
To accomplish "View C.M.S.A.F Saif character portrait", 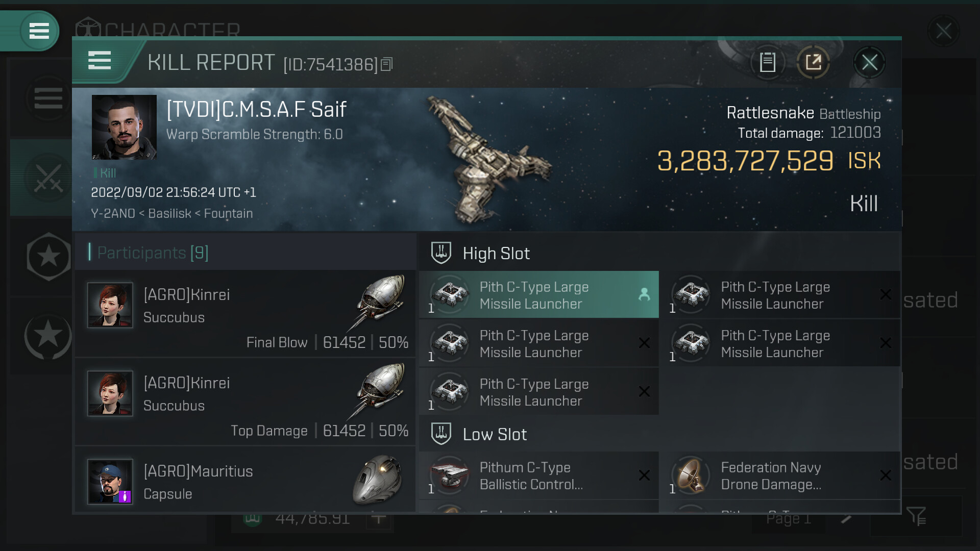I will click(x=124, y=127).
